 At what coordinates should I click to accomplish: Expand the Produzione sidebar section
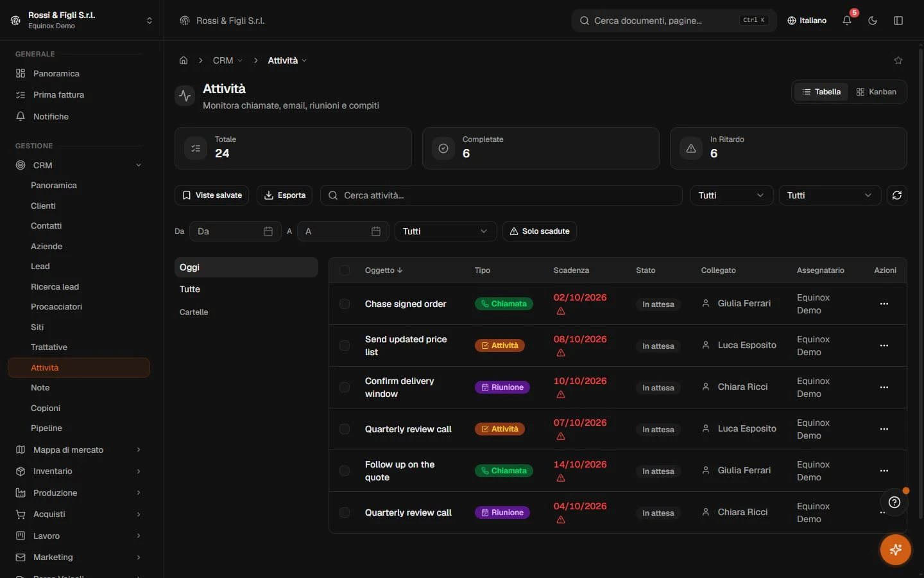pyautogui.click(x=78, y=493)
